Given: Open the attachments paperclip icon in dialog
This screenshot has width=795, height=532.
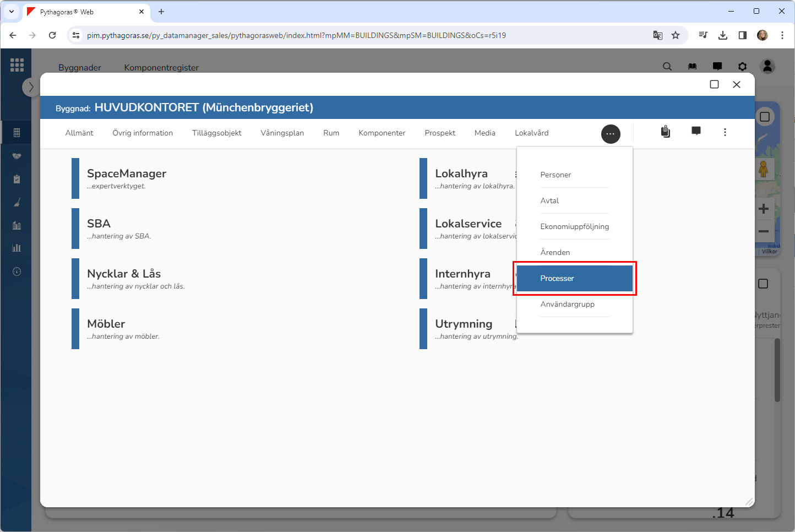Looking at the screenshot, I should [666, 132].
